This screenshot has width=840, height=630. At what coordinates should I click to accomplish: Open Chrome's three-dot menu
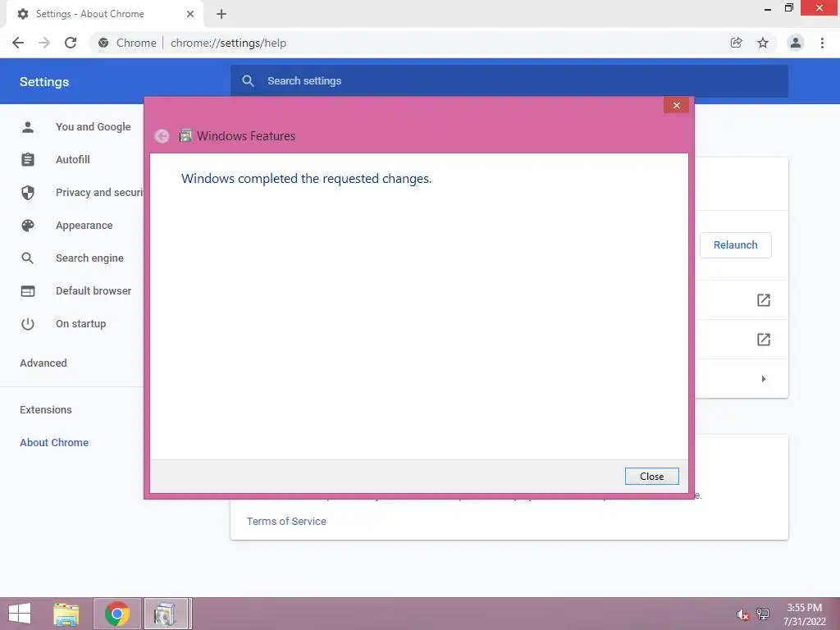(822, 43)
